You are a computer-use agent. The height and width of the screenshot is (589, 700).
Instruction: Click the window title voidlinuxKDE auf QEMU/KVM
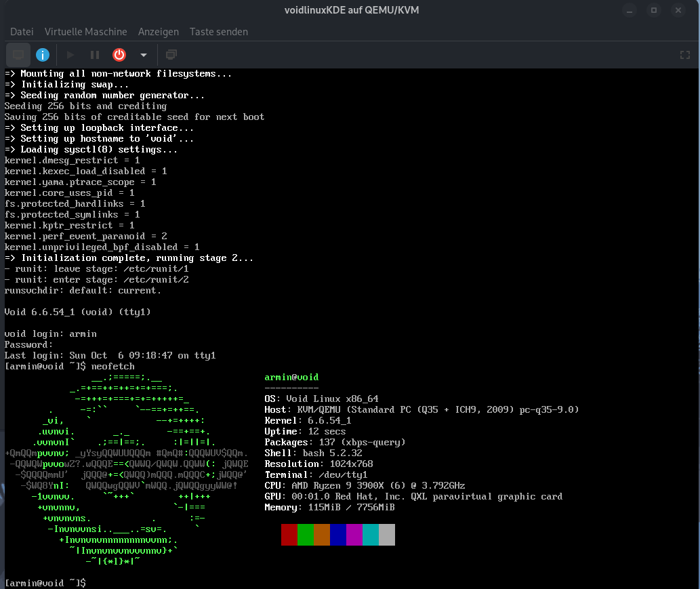click(350, 10)
